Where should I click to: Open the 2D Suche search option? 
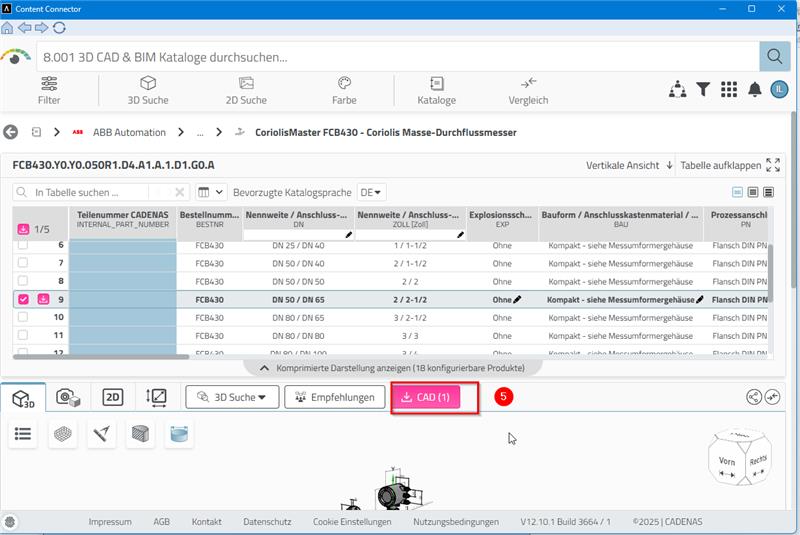tap(246, 90)
